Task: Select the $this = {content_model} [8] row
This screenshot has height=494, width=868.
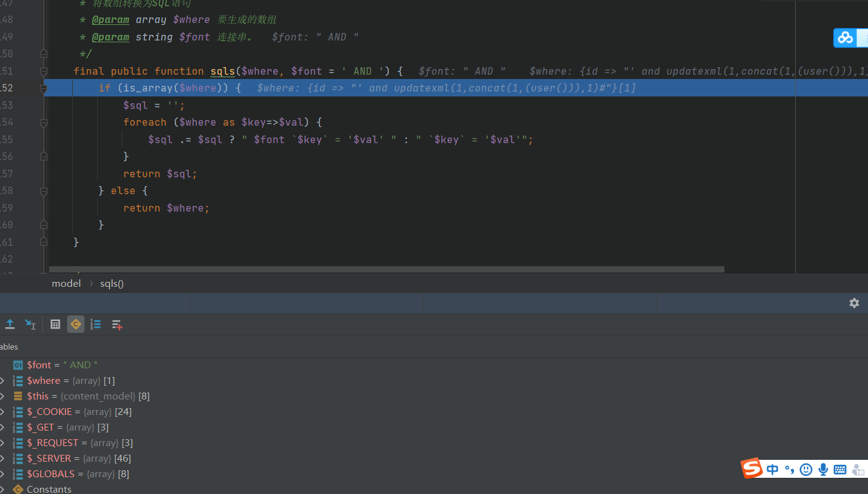Action: coord(434,396)
